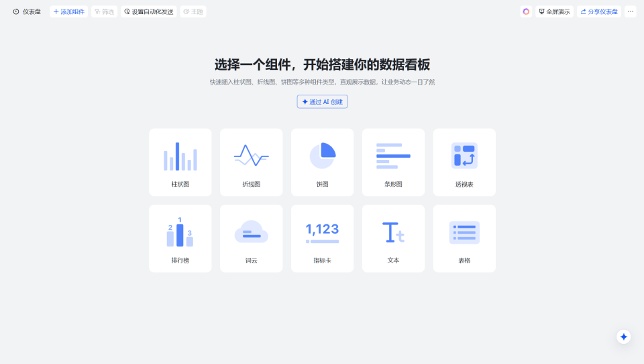Add a 文本 text component
The width and height of the screenshot is (644, 364).
coord(393,238)
